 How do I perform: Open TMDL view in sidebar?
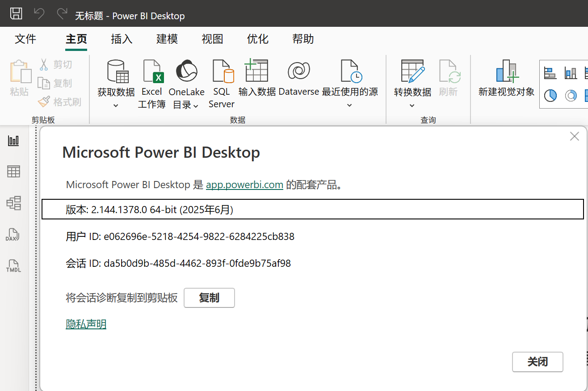(x=13, y=266)
